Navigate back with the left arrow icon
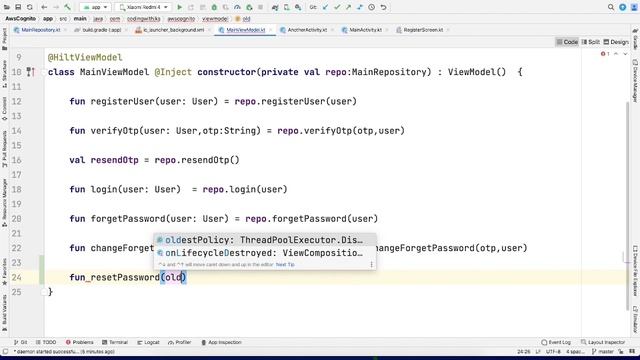 pyautogui.click(x=44, y=7)
